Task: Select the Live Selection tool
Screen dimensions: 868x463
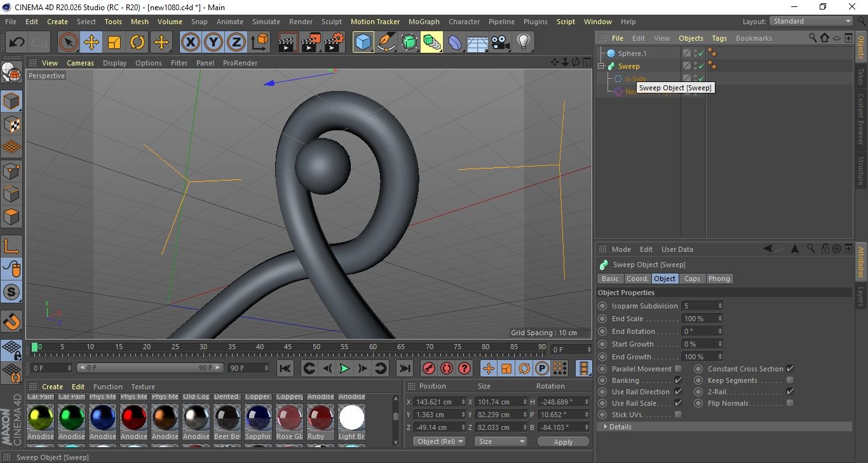Action: [x=69, y=43]
